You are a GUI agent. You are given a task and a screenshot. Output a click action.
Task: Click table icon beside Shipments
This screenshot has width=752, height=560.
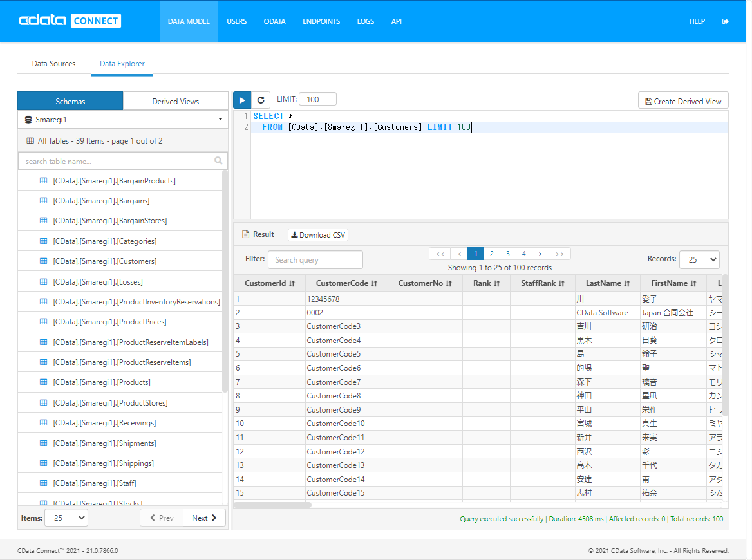pos(44,443)
